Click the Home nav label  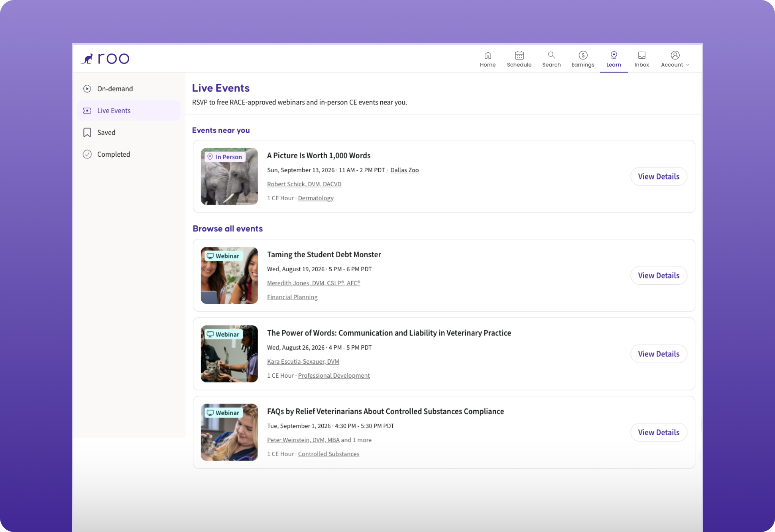(x=488, y=65)
